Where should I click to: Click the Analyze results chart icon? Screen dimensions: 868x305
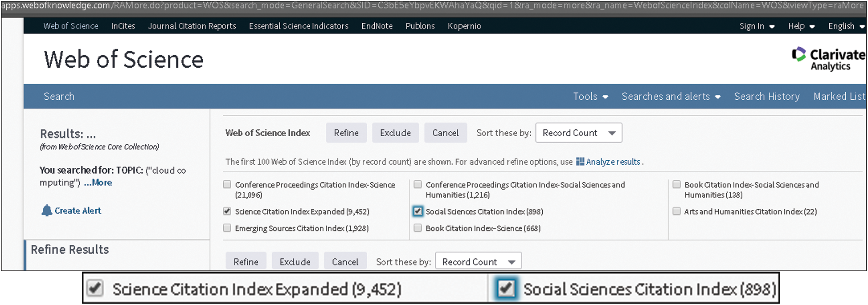(x=580, y=162)
